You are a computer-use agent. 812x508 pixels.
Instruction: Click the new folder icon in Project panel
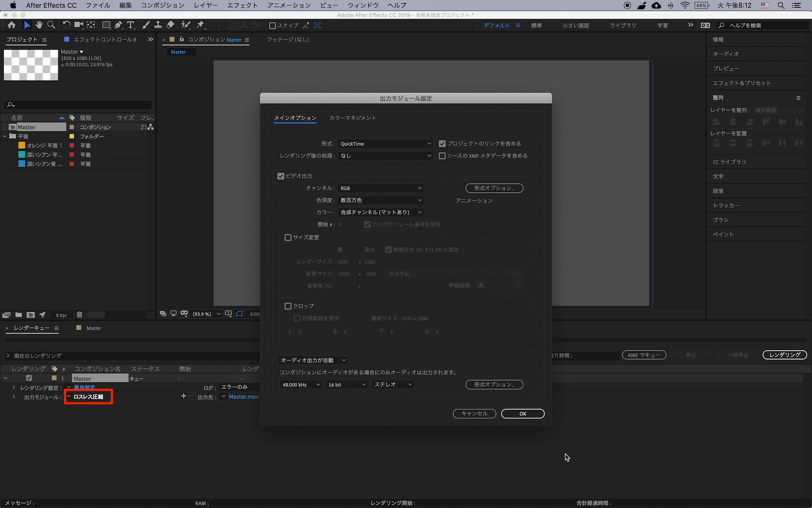click(19, 314)
